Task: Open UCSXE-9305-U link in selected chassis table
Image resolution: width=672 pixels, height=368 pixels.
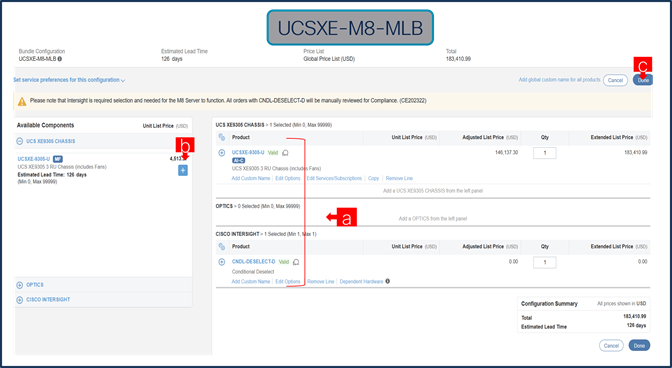Action: point(248,153)
